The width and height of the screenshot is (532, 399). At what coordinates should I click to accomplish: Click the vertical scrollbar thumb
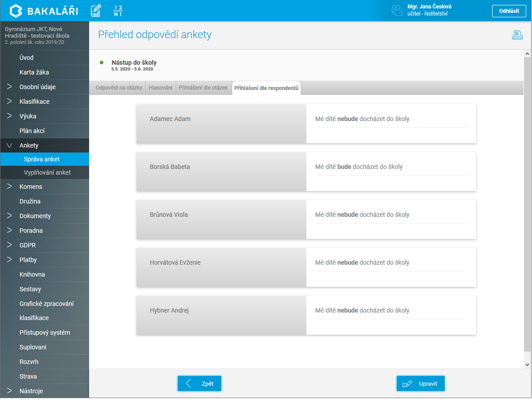coord(528,204)
